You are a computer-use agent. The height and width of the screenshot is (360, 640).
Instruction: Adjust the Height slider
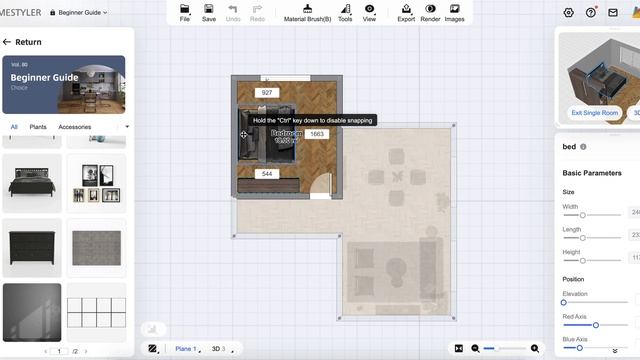pyautogui.click(x=592, y=260)
